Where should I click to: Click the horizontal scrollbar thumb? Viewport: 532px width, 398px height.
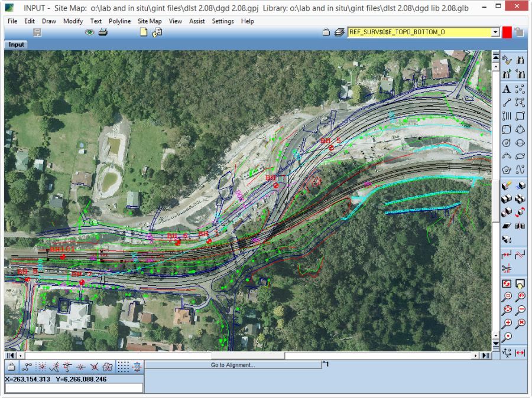pyautogui.click(x=248, y=355)
